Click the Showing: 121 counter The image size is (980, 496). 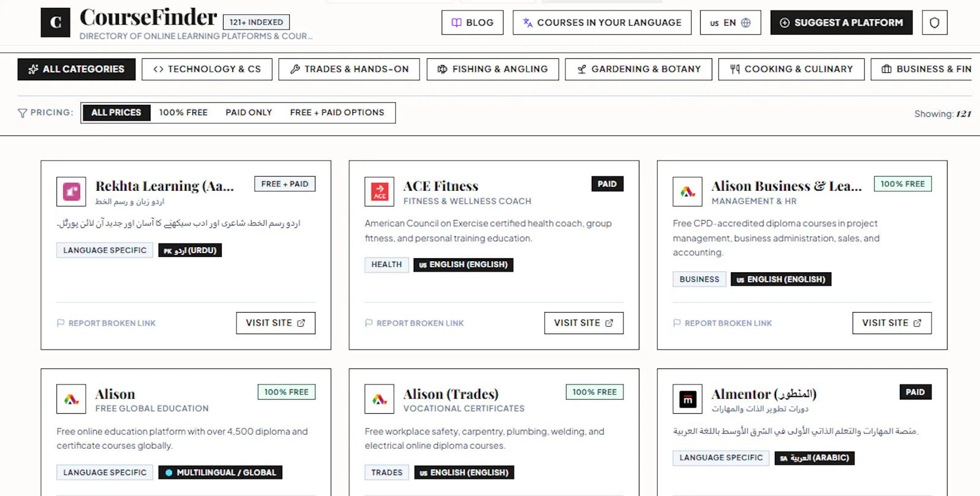[x=943, y=113]
